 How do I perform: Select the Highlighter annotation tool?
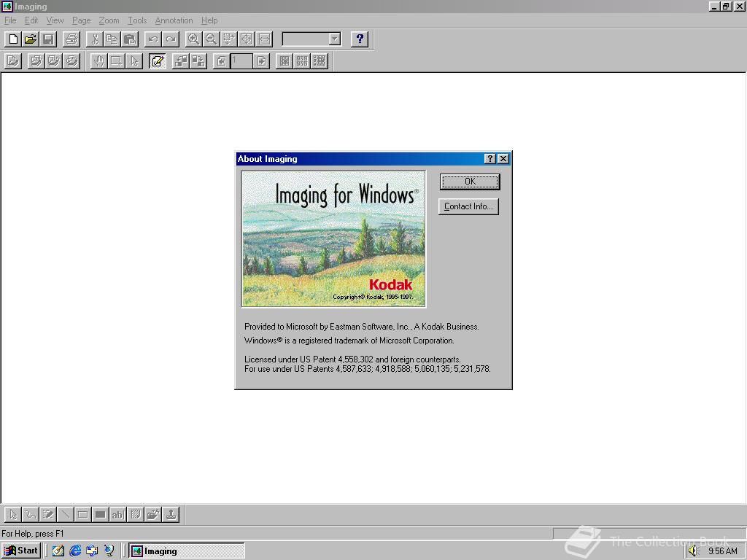(x=48, y=515)
